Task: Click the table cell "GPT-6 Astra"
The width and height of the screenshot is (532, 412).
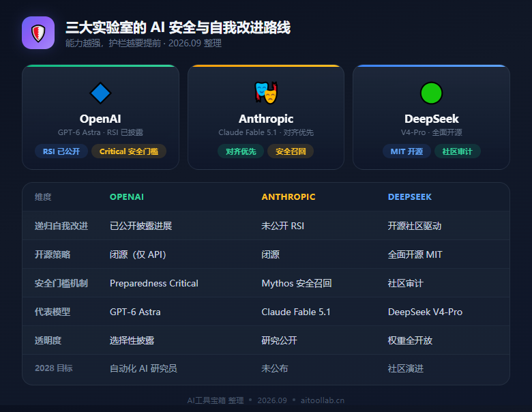Action: [x=135, y=312]
